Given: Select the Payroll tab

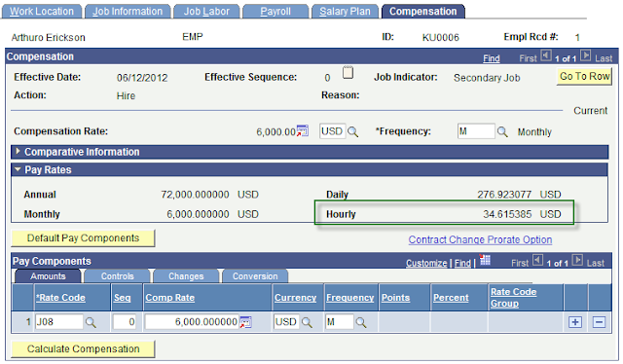Looking at the screenshot, I should point(275,12).
